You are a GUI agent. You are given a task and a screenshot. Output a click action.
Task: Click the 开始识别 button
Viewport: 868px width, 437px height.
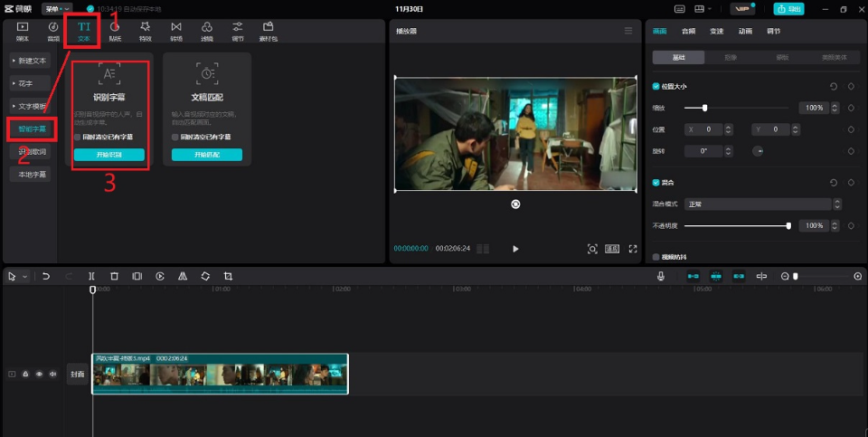tap(108, 155)
